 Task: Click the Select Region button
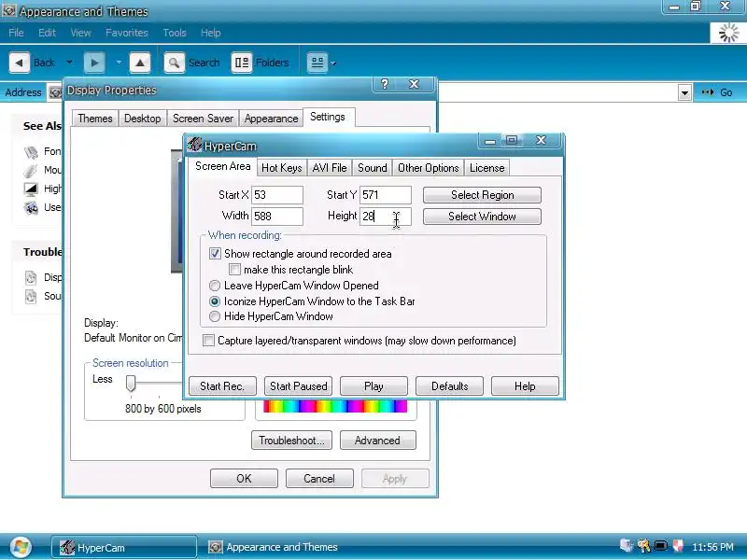tap(482, 195)
